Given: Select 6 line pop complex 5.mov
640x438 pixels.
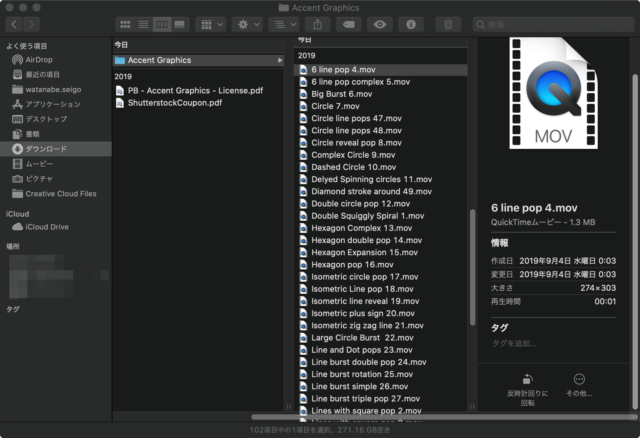Looking at the screenshot, I should [380, 82].
